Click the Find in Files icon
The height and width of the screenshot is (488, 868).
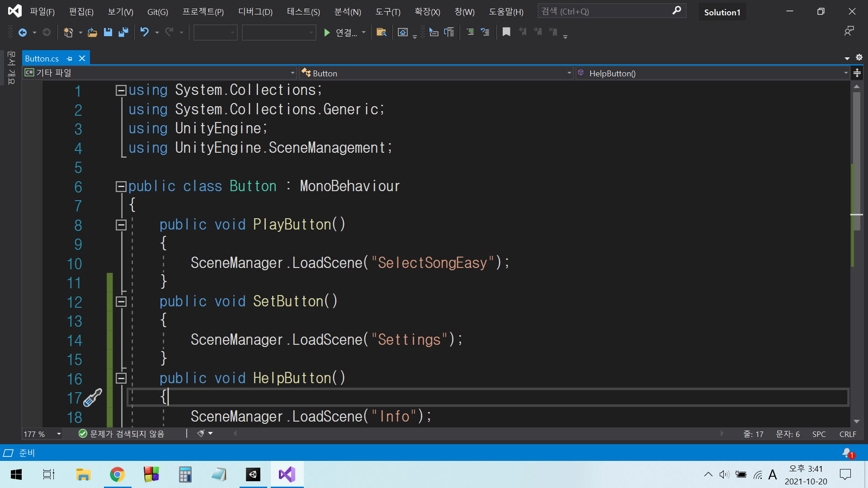381,32
